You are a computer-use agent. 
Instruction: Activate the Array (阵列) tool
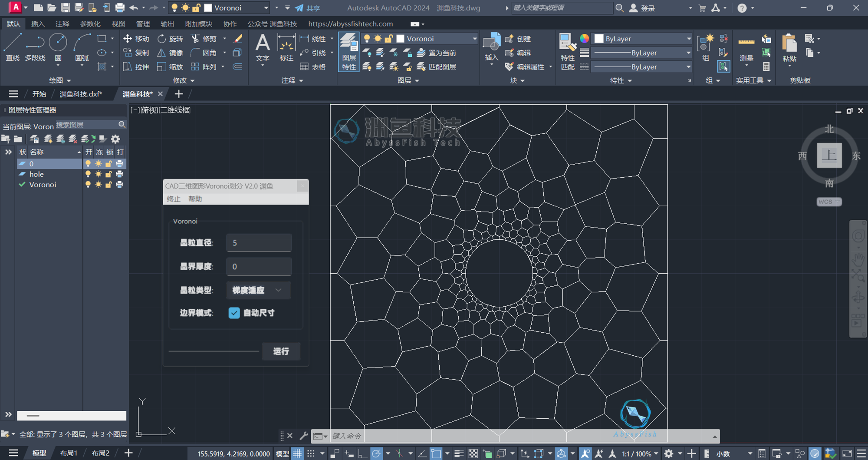(204, 66)
